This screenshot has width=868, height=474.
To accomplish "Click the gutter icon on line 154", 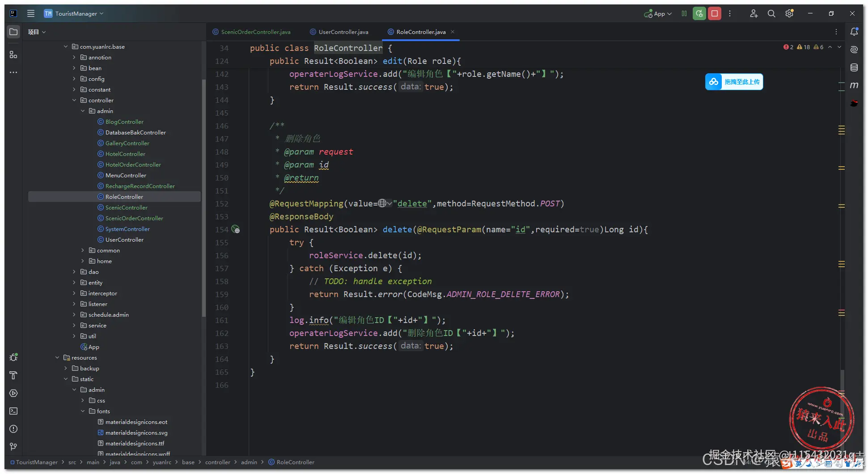I will [236, 230].
